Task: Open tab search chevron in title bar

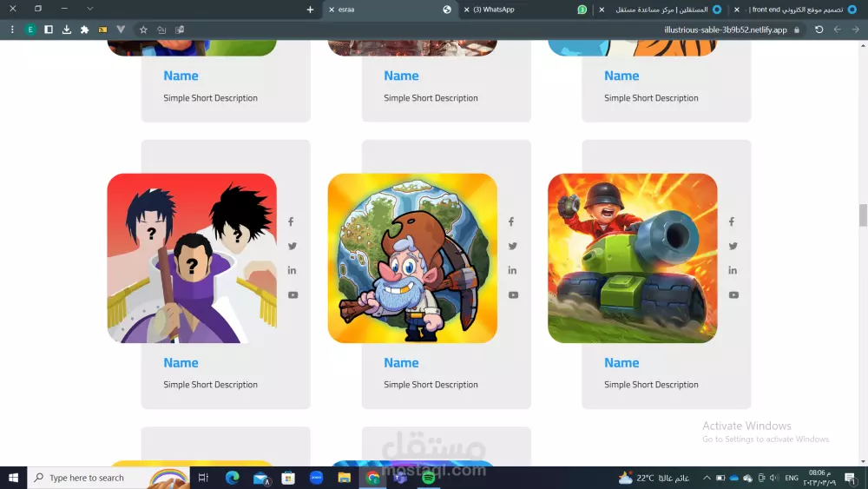Action: tap(90, 9)
